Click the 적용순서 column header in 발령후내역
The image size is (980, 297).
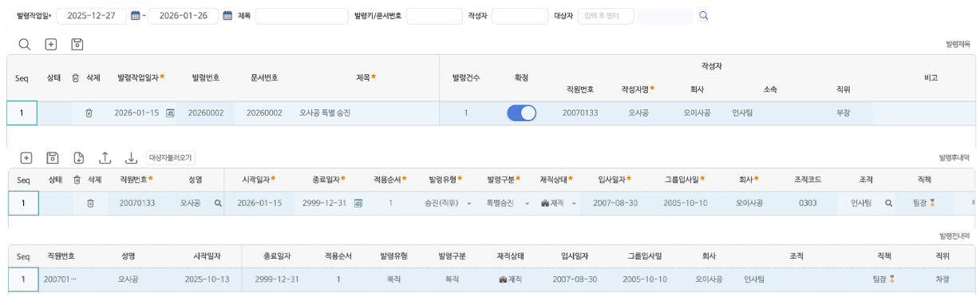(390, 180)
